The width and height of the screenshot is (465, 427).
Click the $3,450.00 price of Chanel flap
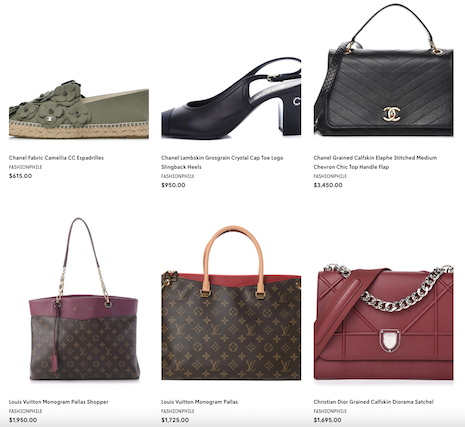coord(328,185)
